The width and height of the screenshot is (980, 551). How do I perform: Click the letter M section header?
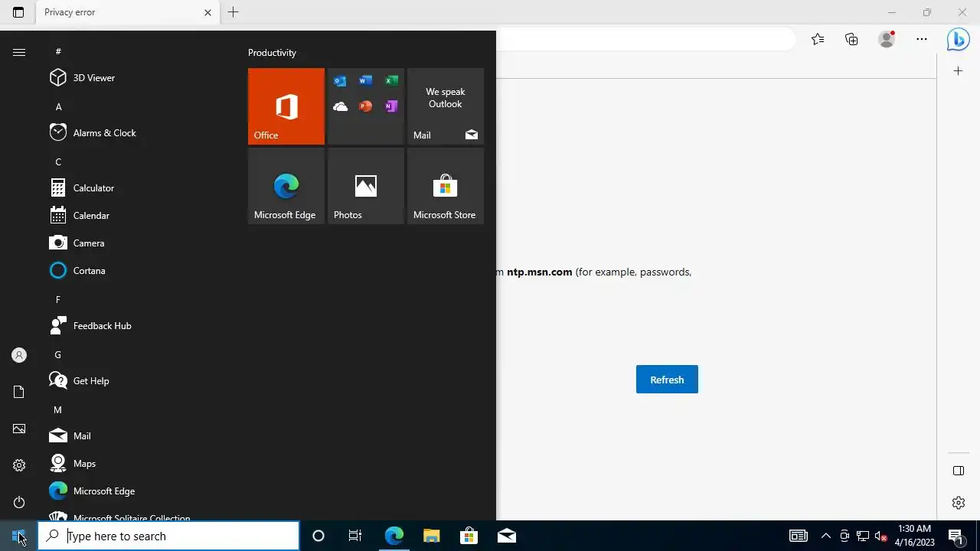click(x=57, y=410)
